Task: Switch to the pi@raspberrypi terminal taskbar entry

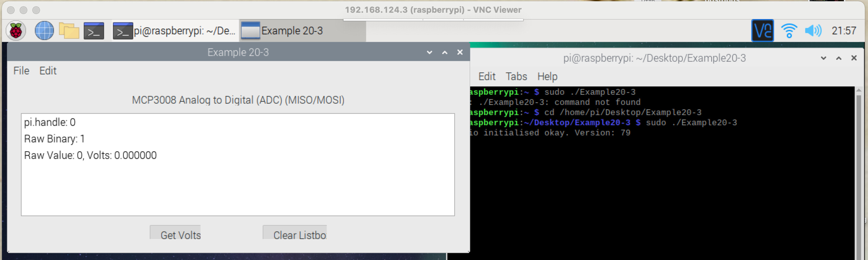Action: coord(174,31)
